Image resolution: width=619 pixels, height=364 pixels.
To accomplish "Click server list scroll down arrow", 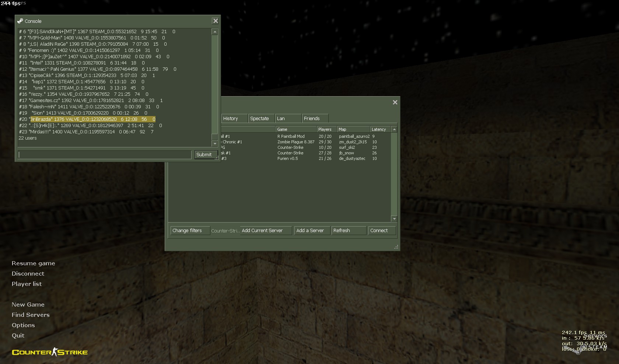I will point(394,219).
